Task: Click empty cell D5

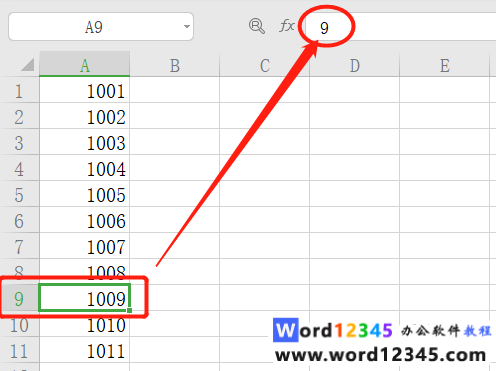Action: (x=355, y=194)
